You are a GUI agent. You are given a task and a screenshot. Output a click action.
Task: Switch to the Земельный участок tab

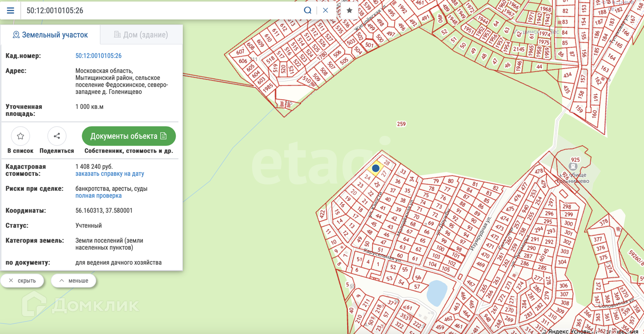(50, 35)
